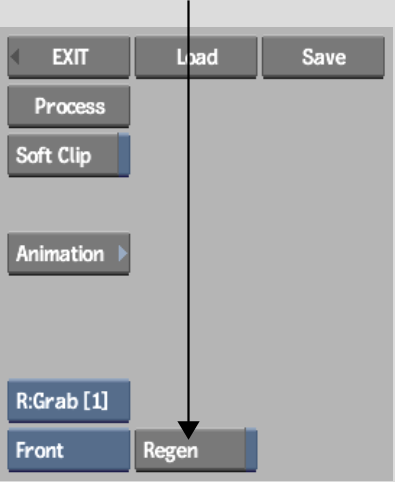Select the Animation label text
This screenshot has height=482, width=395.
60,254
